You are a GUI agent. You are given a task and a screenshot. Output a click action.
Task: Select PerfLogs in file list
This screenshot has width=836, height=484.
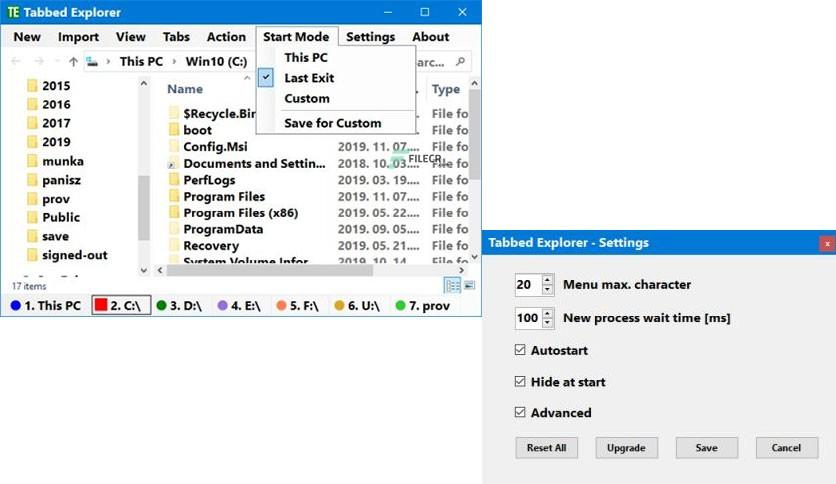(210, 180)
